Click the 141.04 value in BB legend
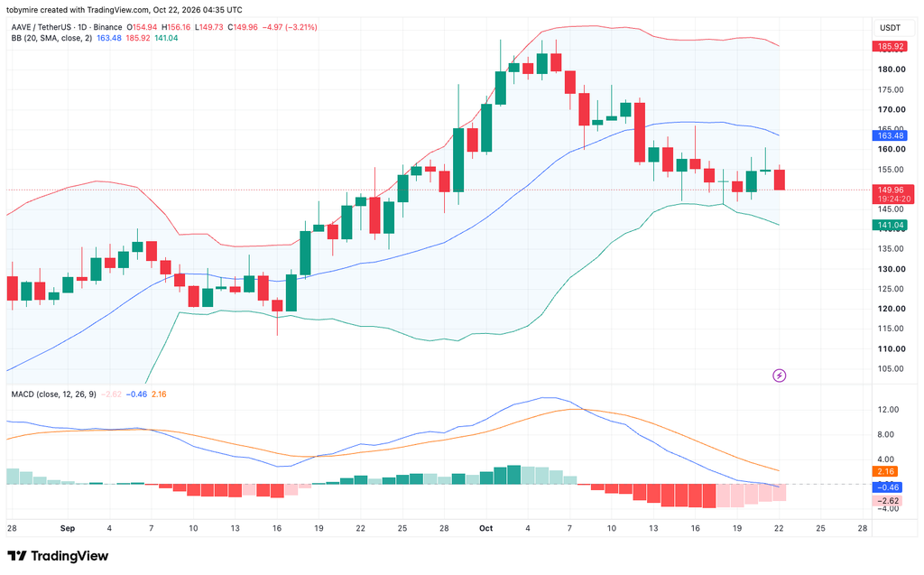924x575 pixels. 166,38
